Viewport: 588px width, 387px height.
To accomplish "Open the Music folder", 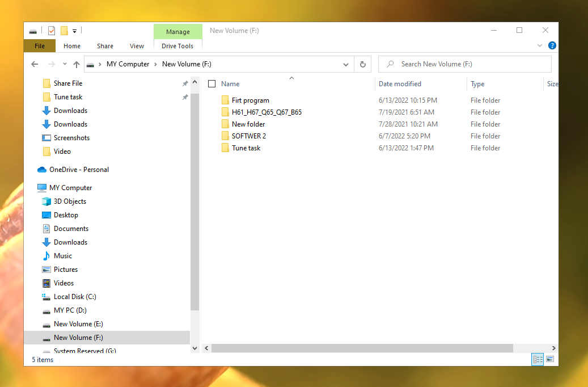I will [x=62, y=255].
